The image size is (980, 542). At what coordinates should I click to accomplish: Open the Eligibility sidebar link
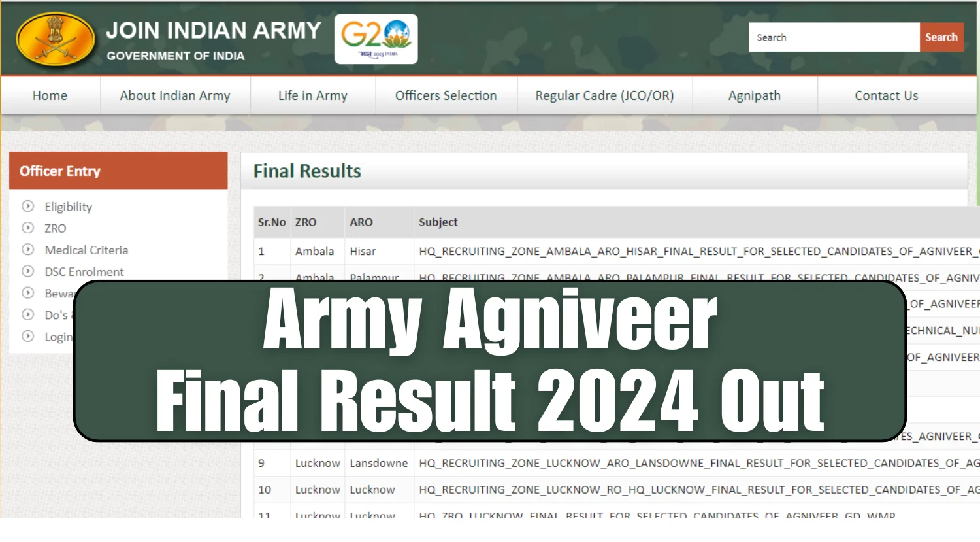coord(69,207)
